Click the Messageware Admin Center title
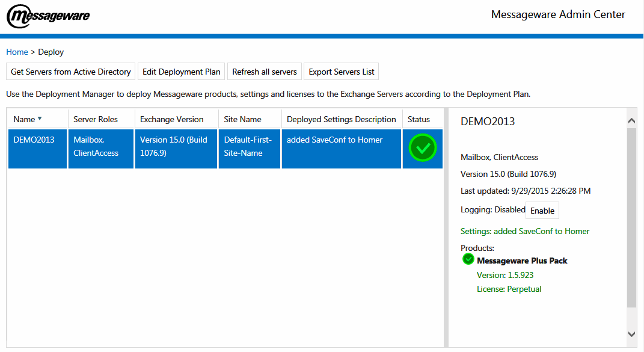 pyautogui.click(x=558, y=14)
